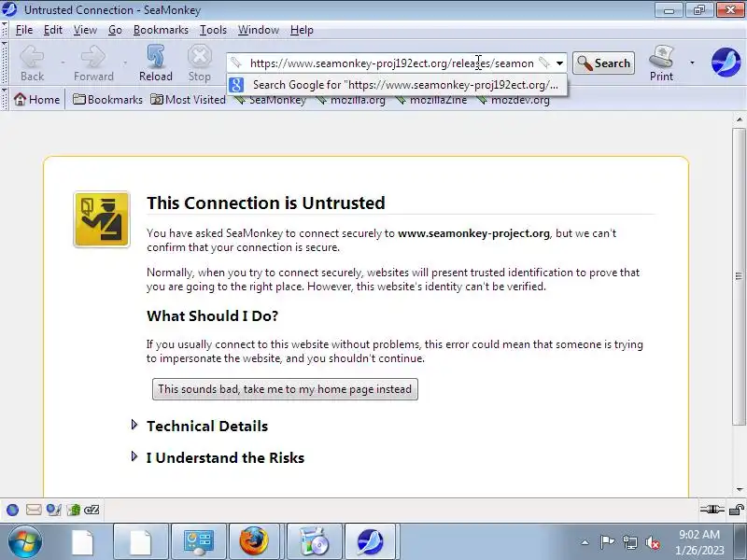Open the Edit menu

[x=53, y=30]
